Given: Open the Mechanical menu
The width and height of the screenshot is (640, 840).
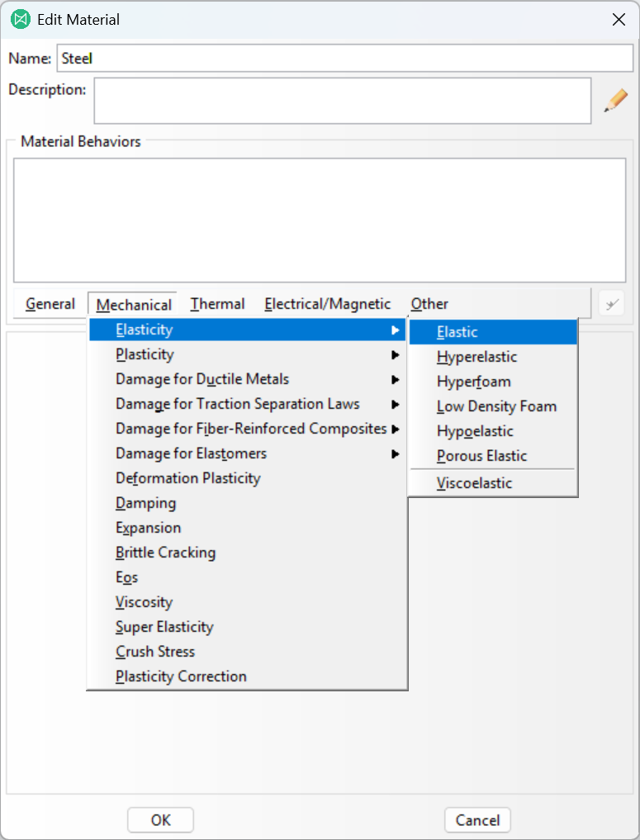Looking at the screenshot, I should click(134, 305).
